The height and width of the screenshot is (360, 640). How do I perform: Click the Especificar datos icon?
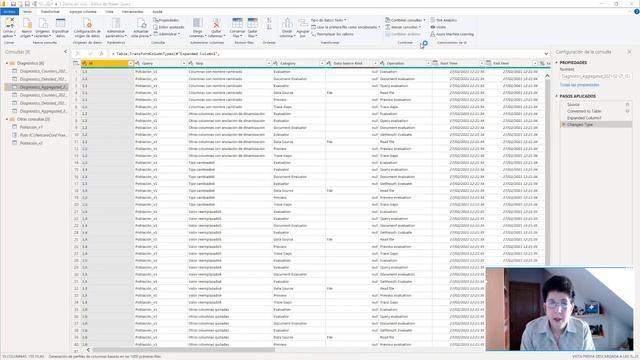pyautogui.click(x=60, y=23)
